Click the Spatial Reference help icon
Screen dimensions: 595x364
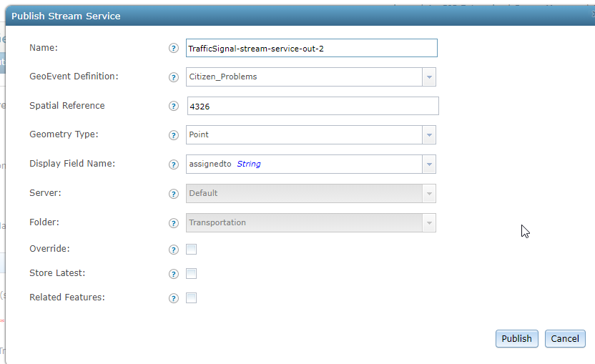(x=173, y=107)
